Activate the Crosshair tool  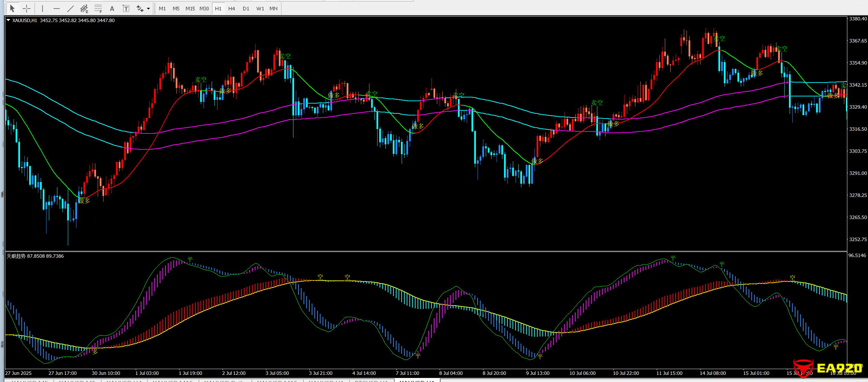coord(26,8)
